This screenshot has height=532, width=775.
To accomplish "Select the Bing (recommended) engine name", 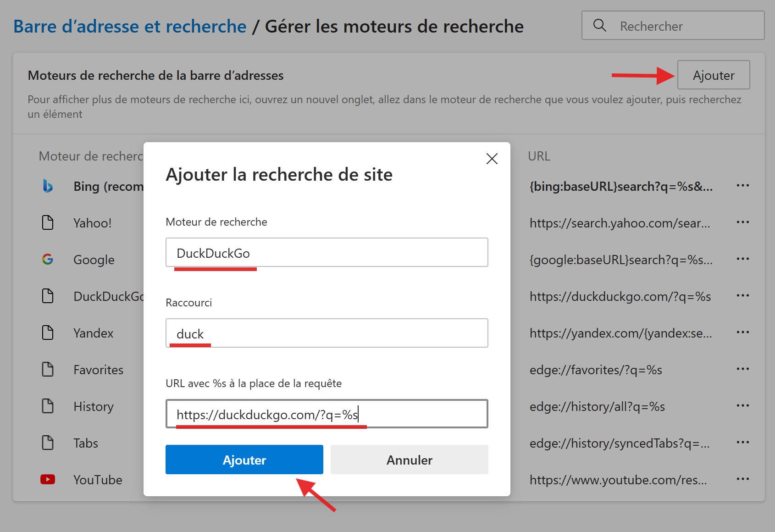I will 109,186.
